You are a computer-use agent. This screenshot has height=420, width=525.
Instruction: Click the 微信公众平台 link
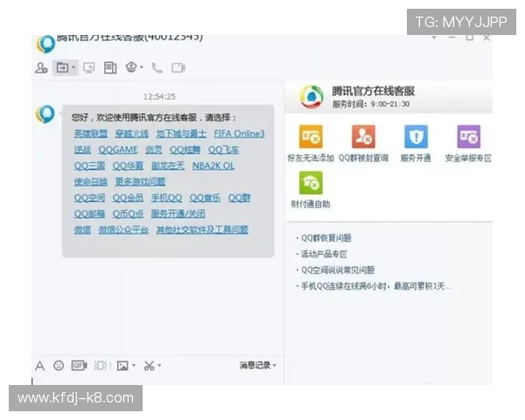pos(123,230)
